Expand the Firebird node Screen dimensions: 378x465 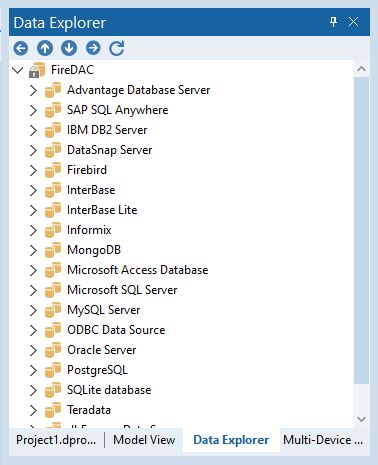click(33, 170)
